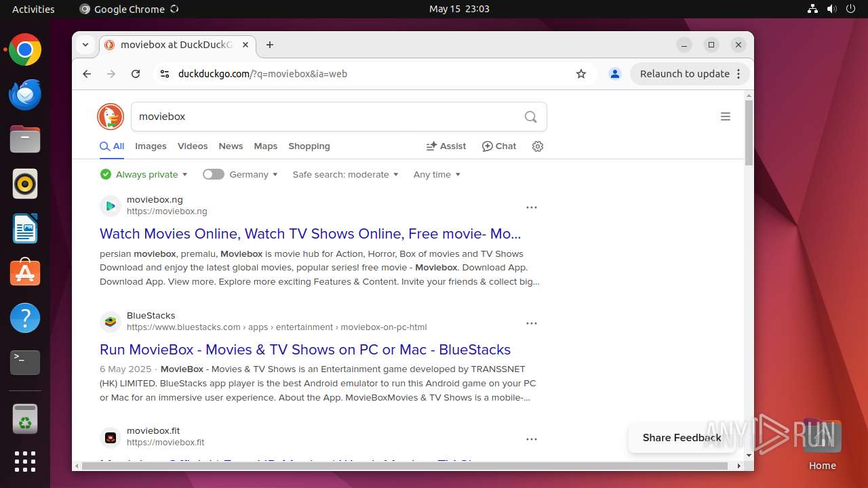
Task: Go forward in browser history
Action: 111,74
